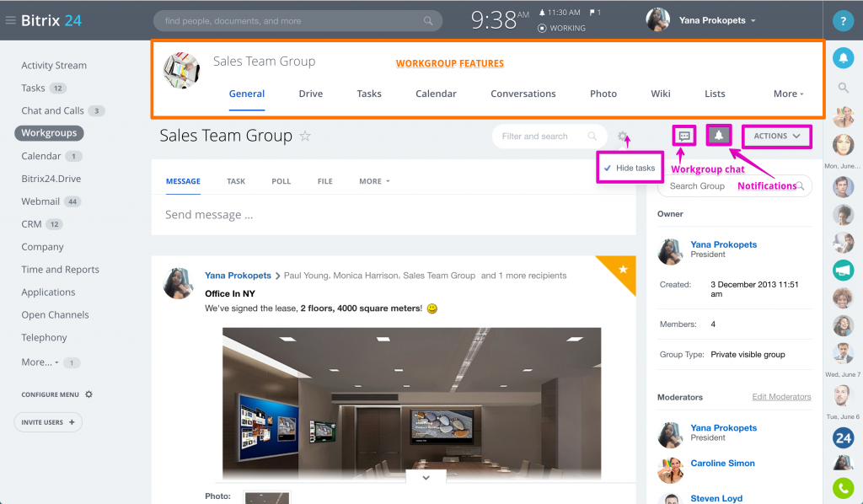Click the workgroup notifications bell button
863x504 pixels.
(718, 136)
